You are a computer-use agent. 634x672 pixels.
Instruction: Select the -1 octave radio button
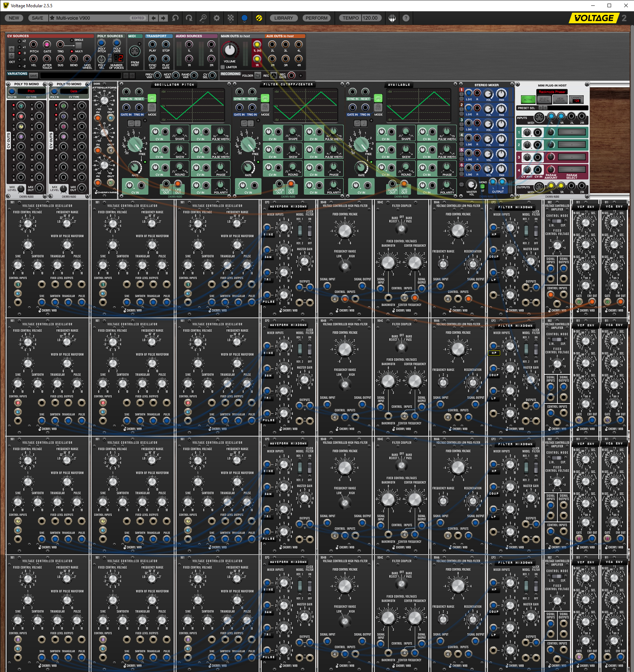click(19, 60)
